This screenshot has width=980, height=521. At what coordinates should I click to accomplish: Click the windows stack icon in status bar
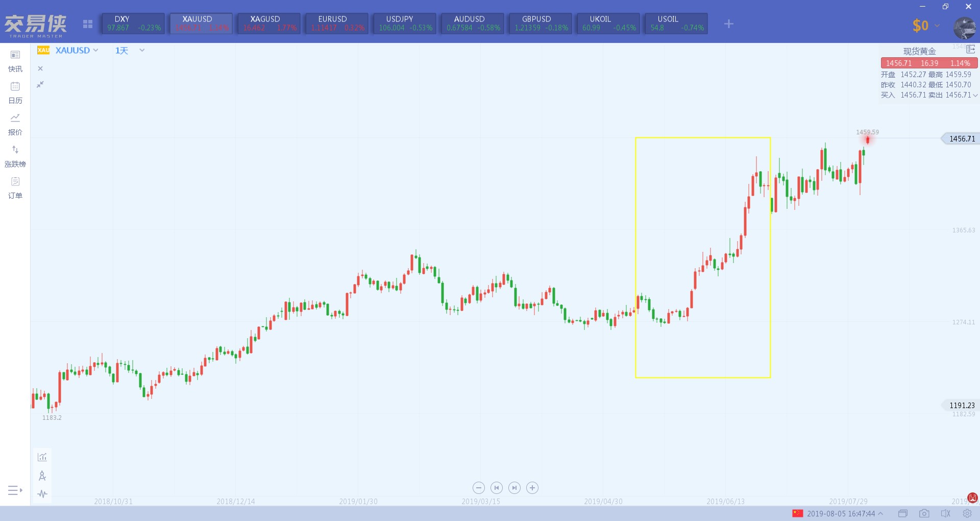click(x=903, y=513)
